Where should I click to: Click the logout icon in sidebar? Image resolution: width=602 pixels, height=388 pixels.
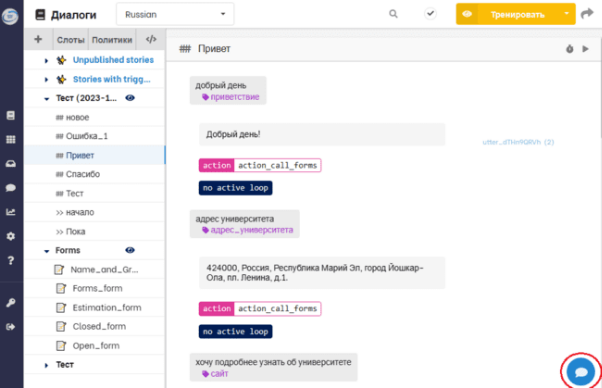tap(10, 327)
